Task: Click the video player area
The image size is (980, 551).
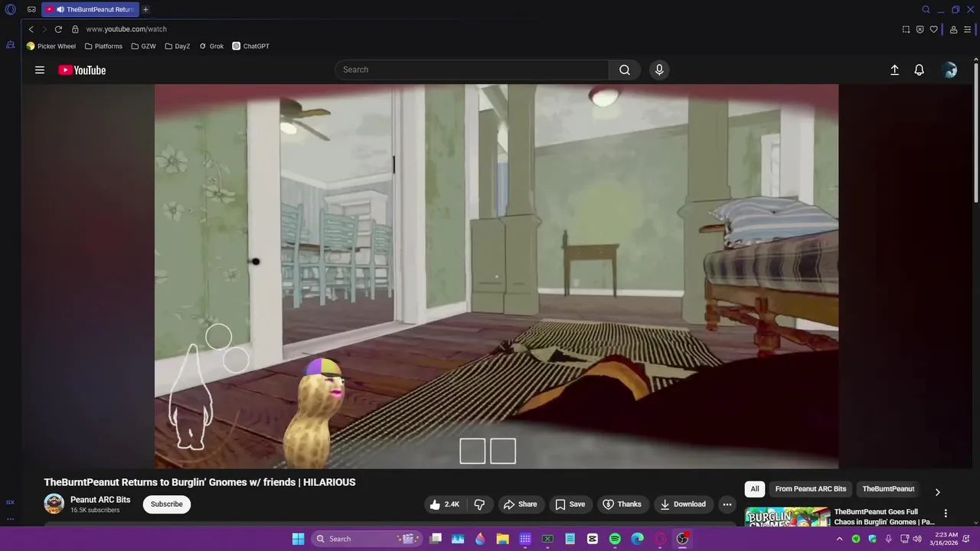Action: pyautogui.click(x=496, y=276)
